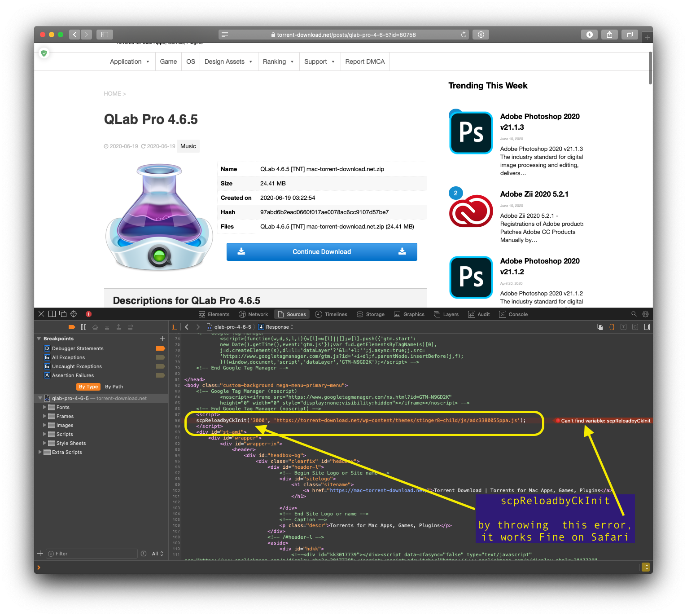Click the step out debugger button
Image resolution: width=687 pixels, height=616 pixels.
coord(118,327)
